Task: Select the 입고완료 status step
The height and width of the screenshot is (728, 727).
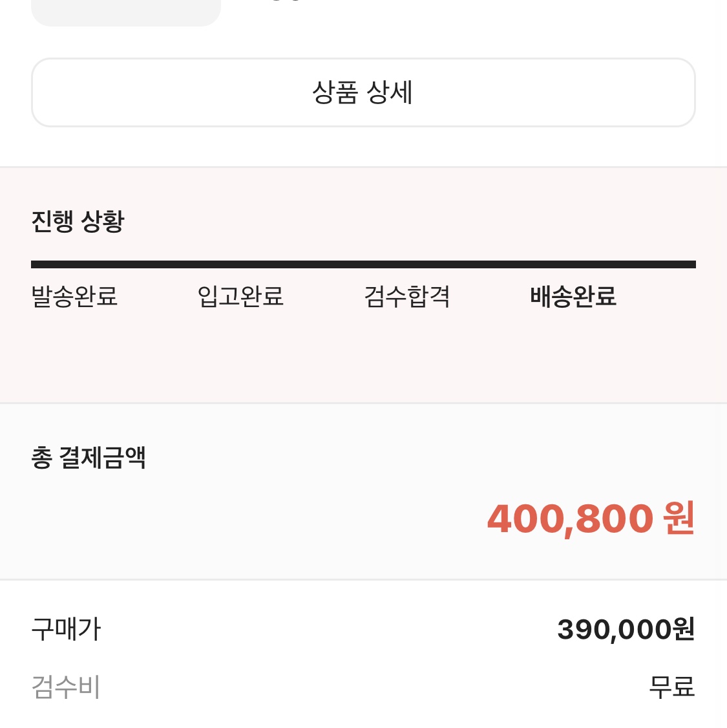Action: coord(240,296)
